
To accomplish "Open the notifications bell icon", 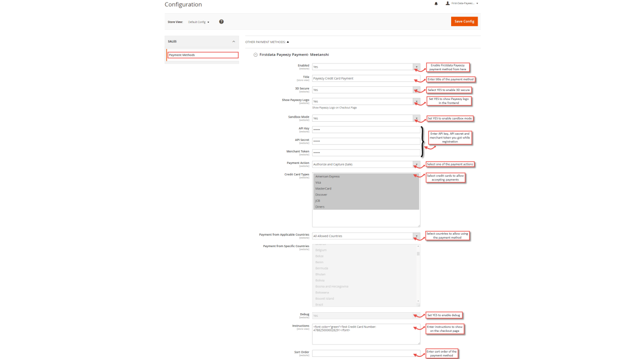I will point(436,4).
